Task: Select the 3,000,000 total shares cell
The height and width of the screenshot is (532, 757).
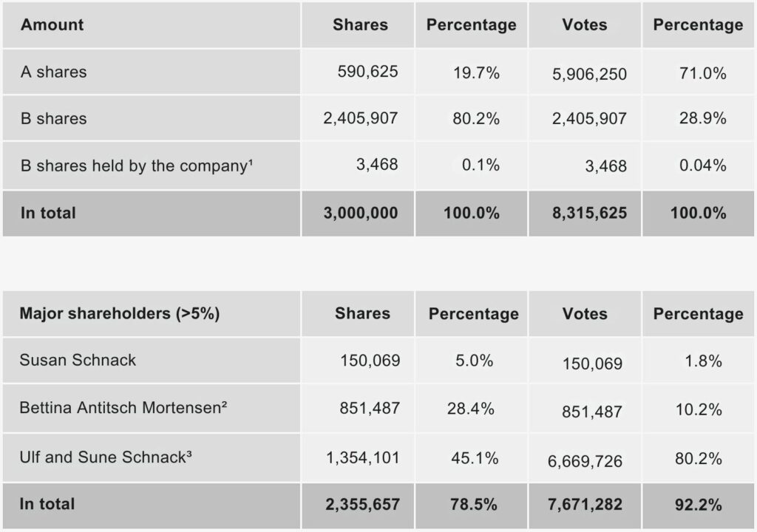Action: tap(361, 213)
